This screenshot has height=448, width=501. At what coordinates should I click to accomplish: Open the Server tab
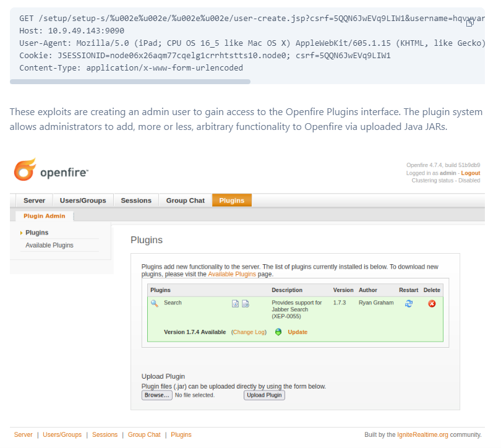tap(34, 200)
